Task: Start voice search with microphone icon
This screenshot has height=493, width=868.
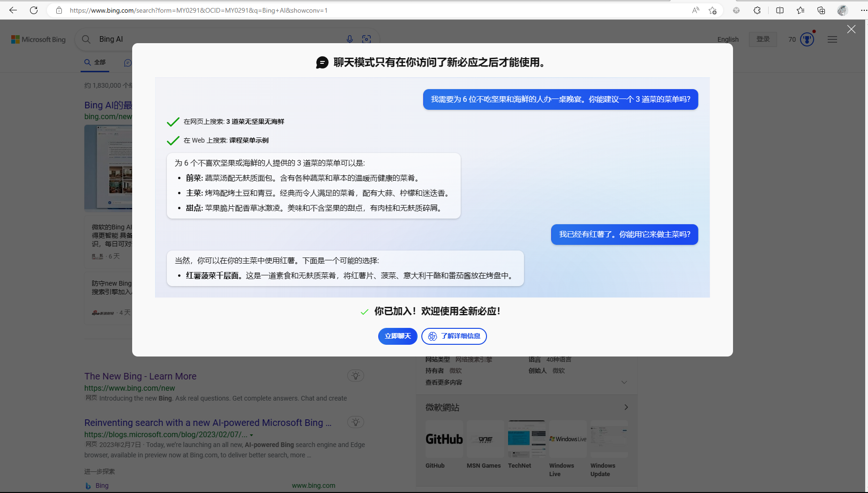Action: point(350,39)
